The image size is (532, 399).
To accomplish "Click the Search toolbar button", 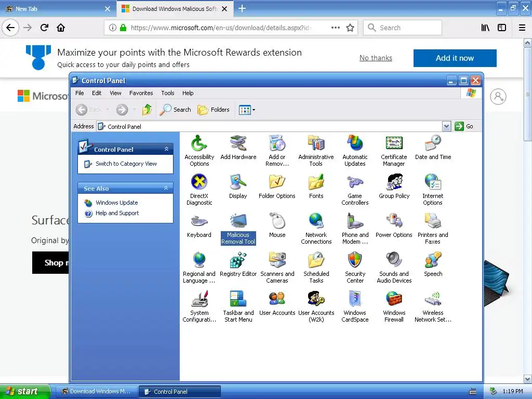I will (176, 110).
